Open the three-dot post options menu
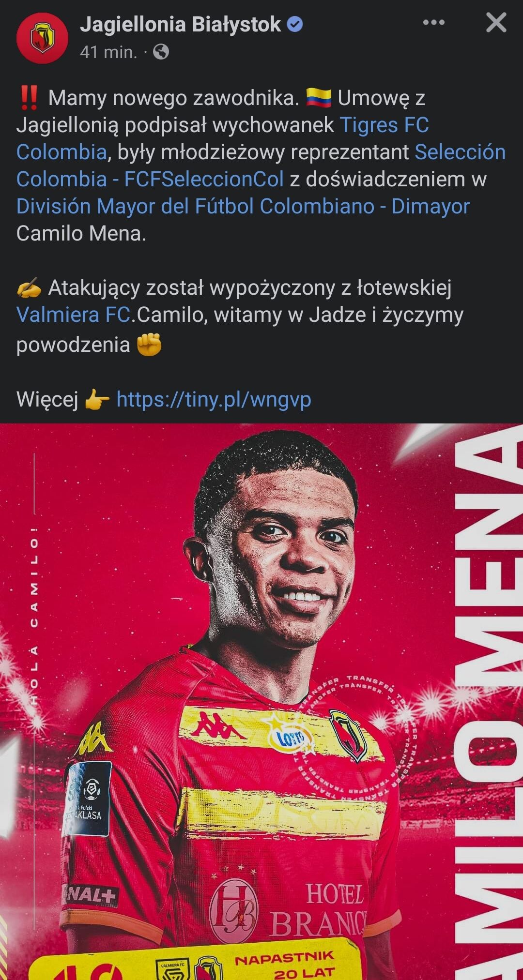This screenshot has width=523, height=980. (434, 23)
